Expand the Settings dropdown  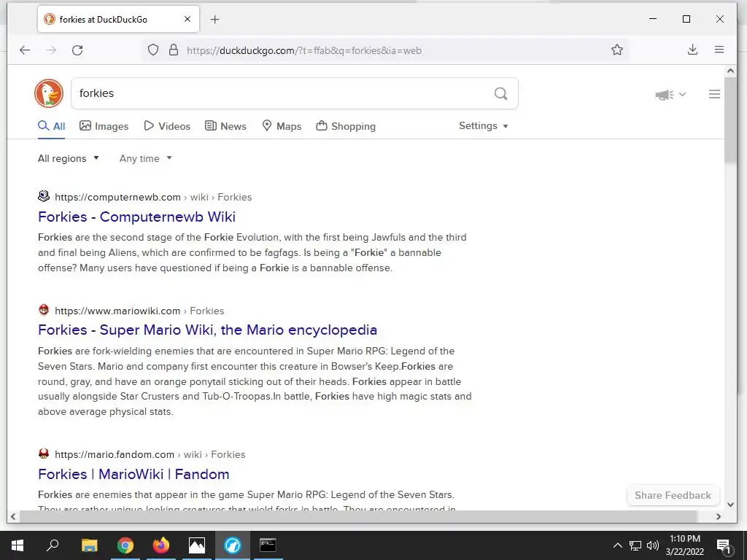click(484, 125)
